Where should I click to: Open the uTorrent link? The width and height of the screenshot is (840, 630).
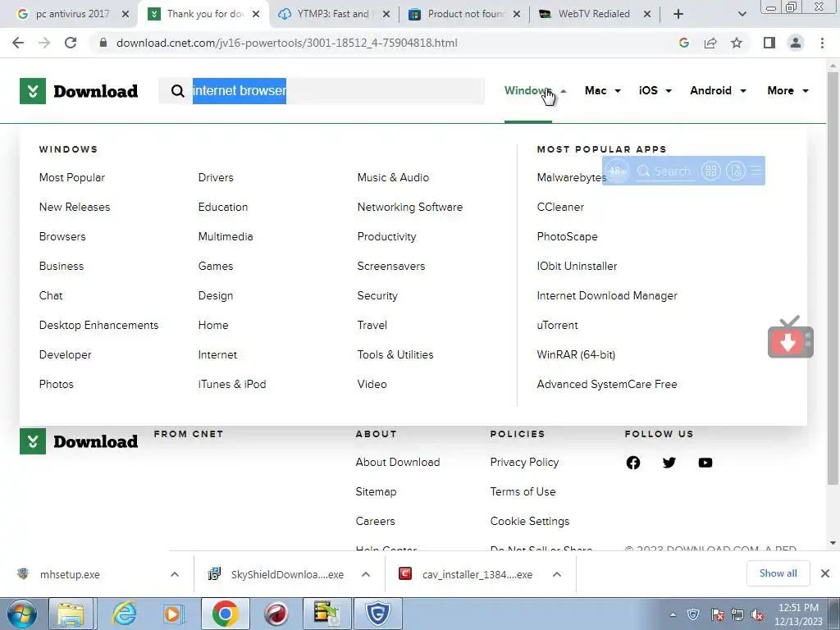[557, 325]
